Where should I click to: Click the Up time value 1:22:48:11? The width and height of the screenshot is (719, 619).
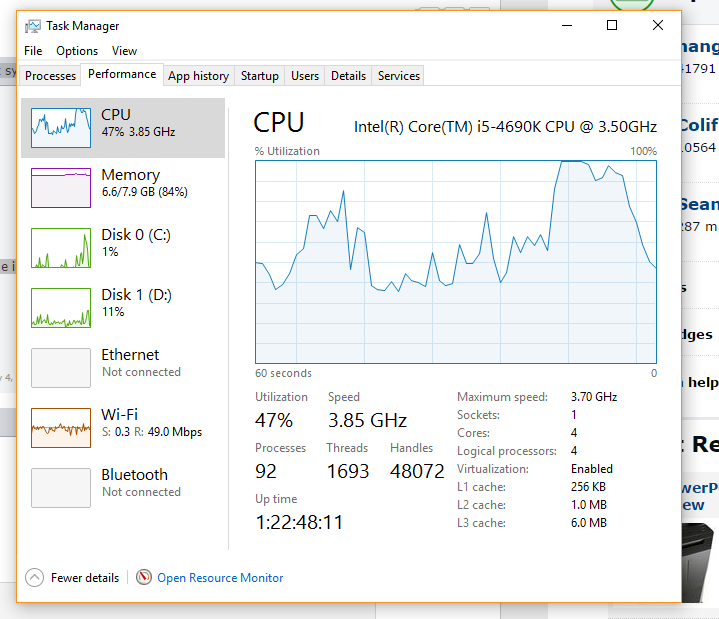click(299, 522)
